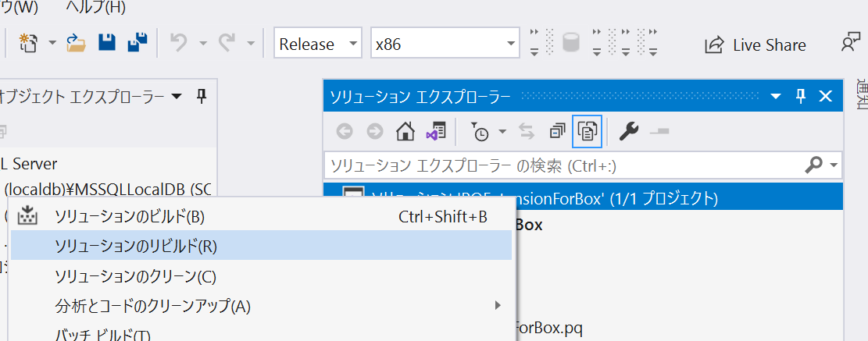
Task: Open the New Project dropdown arrow
Action: (52, 43)
